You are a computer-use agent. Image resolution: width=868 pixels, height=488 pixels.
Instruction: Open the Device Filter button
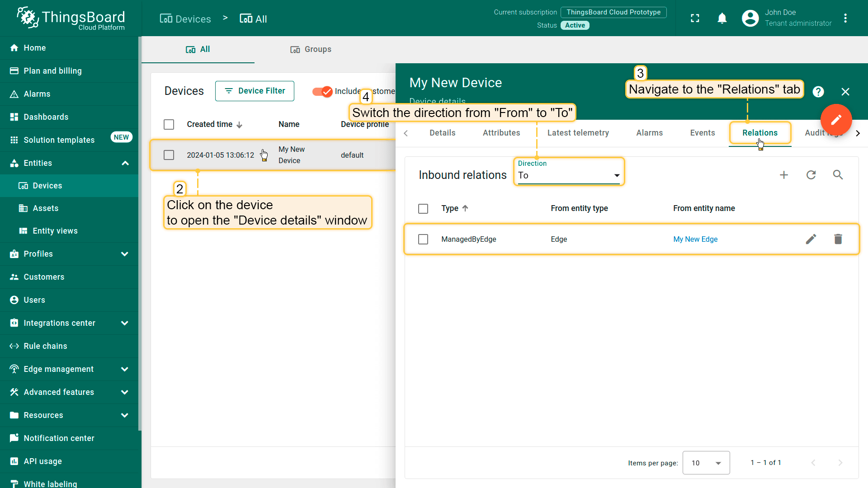255,91
